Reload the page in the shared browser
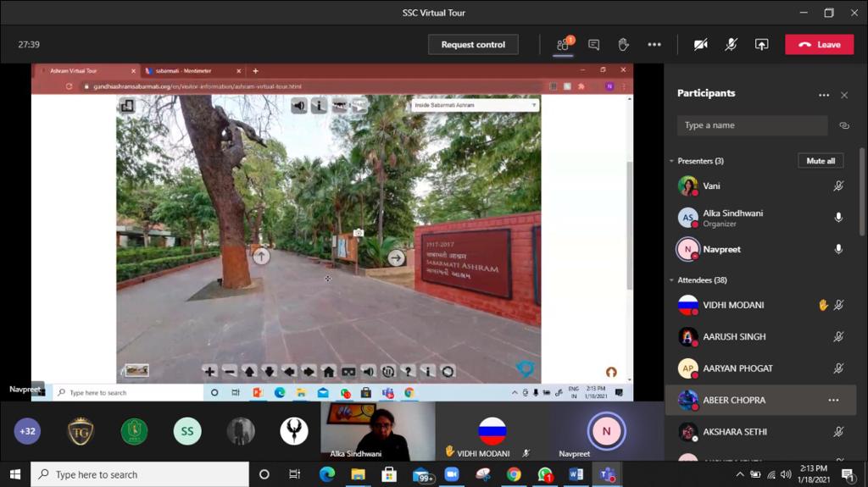The width and height of the screenshot is (868, 487). (69, 86)
